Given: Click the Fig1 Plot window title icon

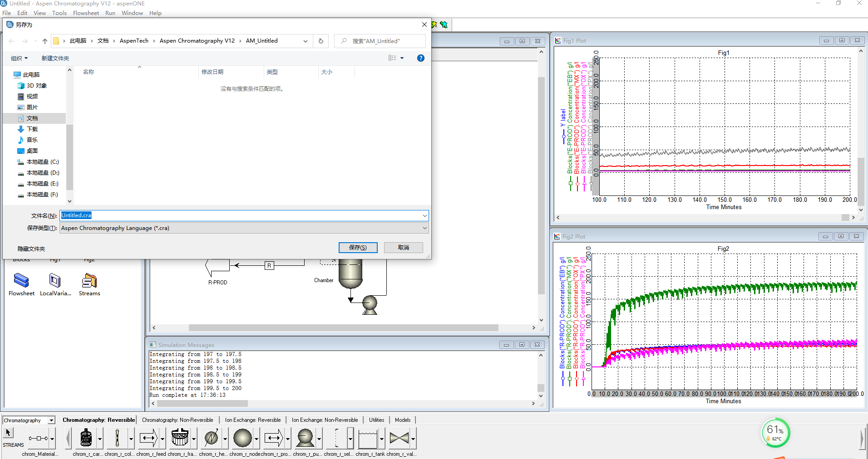Looking at the screenshot, I should click(x=557, y=40).
